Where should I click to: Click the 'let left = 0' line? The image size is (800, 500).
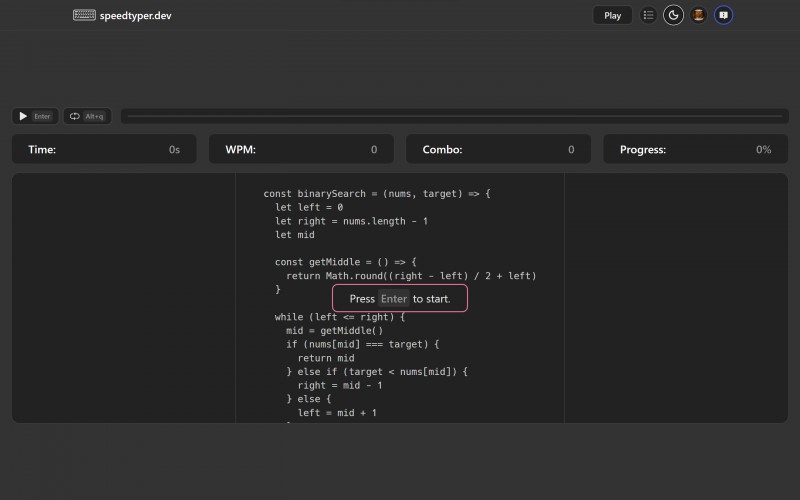pyautogui.click(x=309, y=208)
